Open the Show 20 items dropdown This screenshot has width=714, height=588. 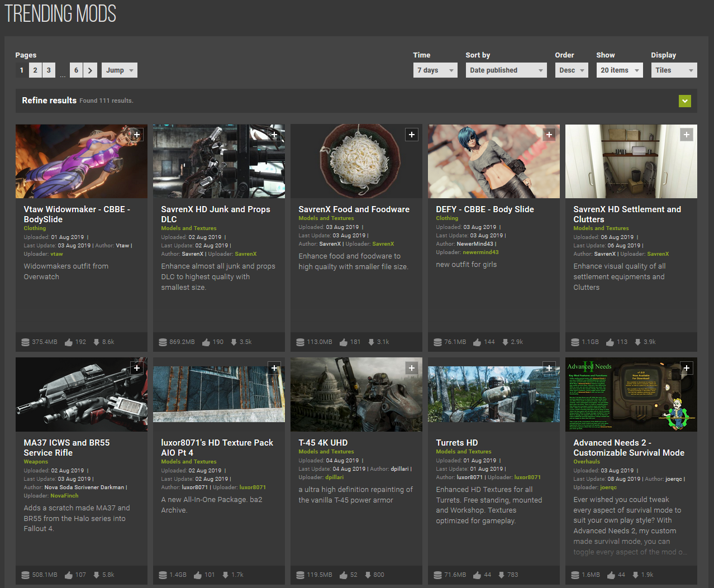click(620, 70)
